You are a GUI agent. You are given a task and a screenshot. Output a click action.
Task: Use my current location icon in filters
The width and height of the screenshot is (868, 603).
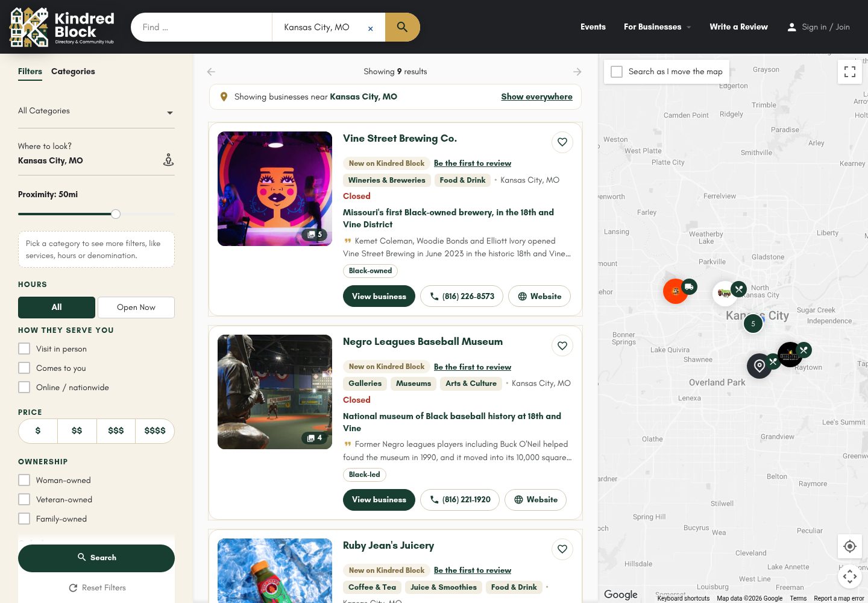coord(168,160)
